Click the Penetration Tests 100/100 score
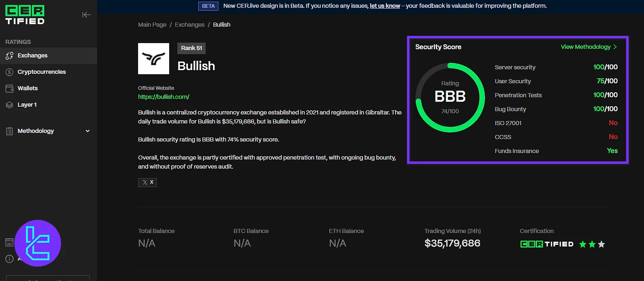This screenshot has height=281, width=644. click(605, 95)
